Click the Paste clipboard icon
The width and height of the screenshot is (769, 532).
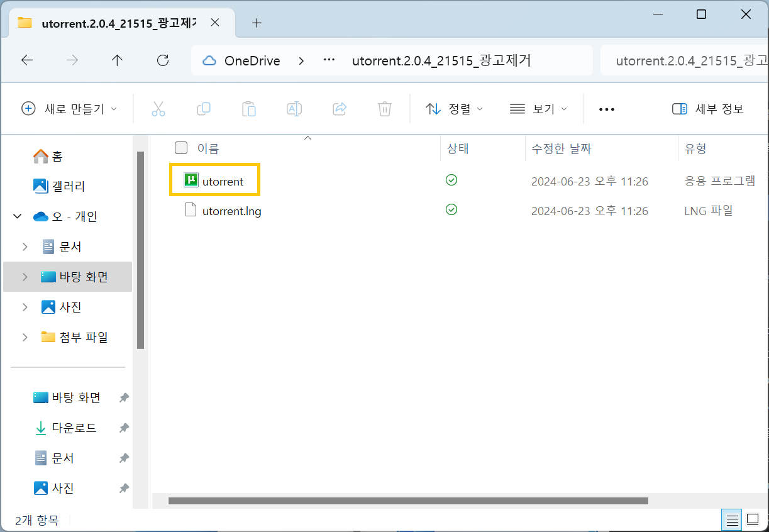click(x=249, y=109)
